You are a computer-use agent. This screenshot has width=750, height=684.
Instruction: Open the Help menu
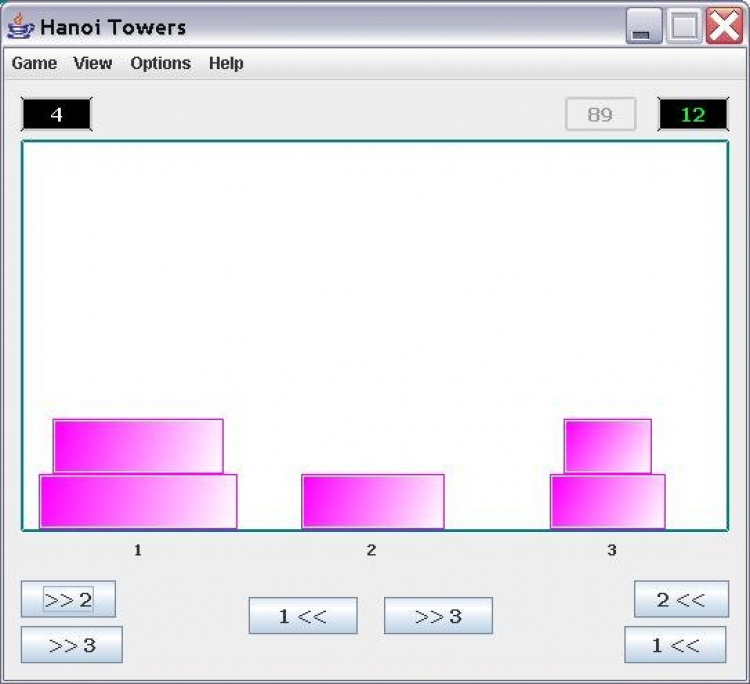(x=226, y=63)
